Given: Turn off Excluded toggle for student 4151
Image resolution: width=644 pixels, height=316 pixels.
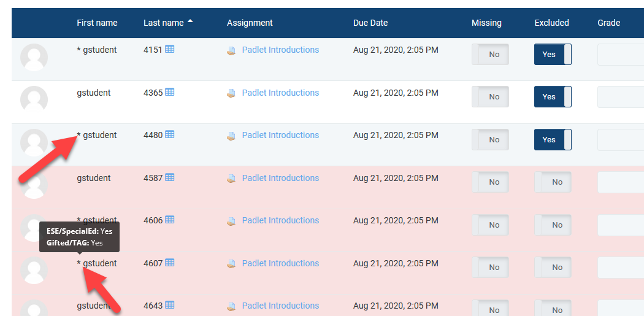Looking at the screenshot, I should click(552, 55).
